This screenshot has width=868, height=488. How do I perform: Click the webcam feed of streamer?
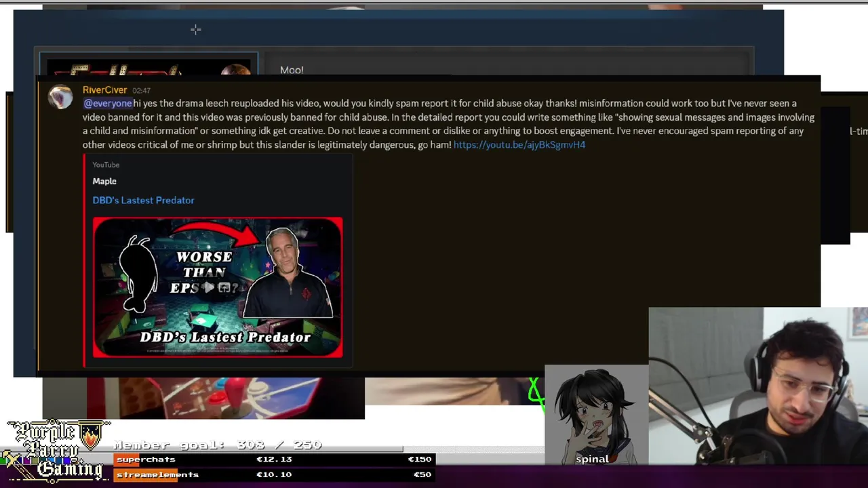[758, 386]
